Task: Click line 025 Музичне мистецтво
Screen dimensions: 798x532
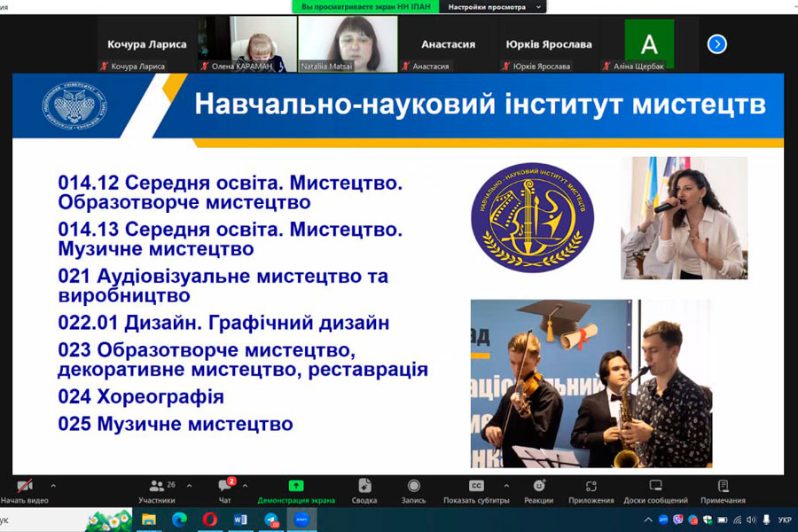Action: click(176, 424)
